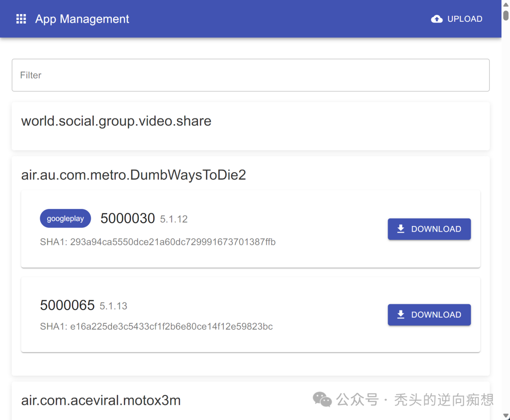Download version 5000065 build

click(x=429, y=315)
